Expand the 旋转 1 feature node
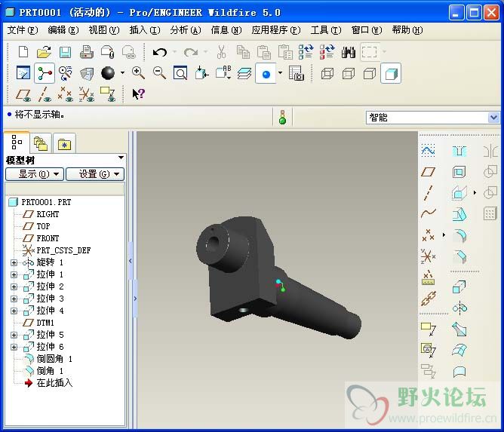This screenshot has height=432, width=504. coord(14,262)
